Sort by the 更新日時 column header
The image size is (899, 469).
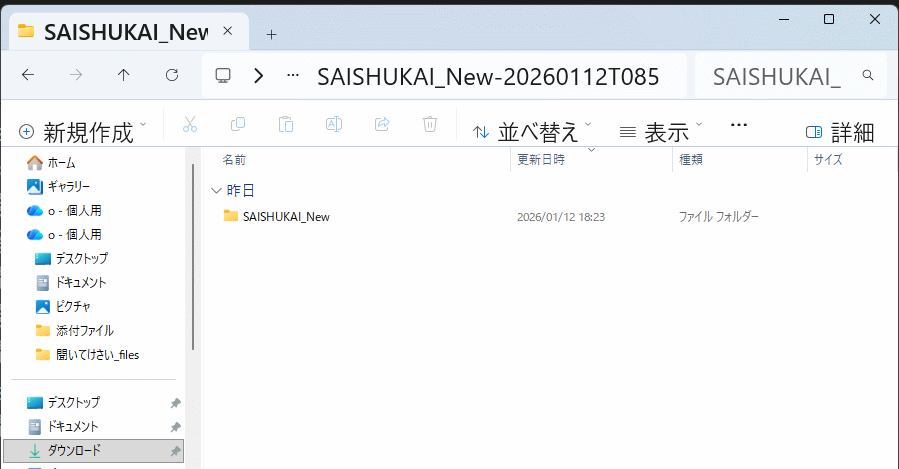(x=541, y=160)
